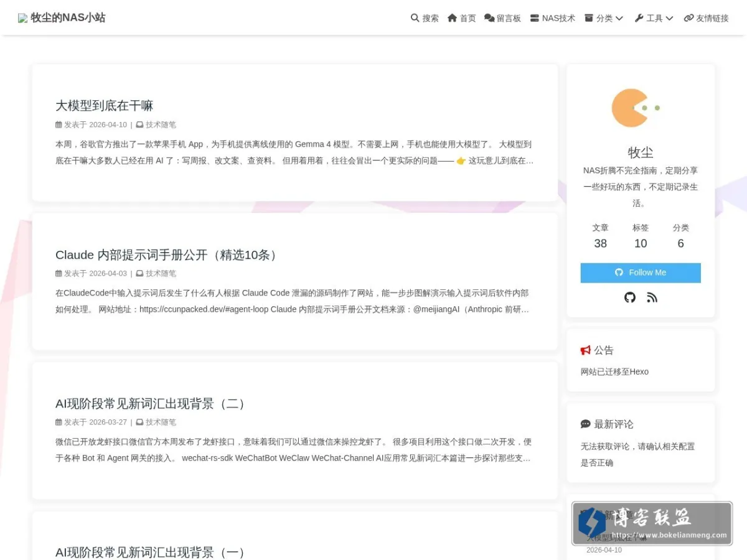
Task: Click 技术随笔 category under 大模型到底在干嘛
Action: (161, 124)
